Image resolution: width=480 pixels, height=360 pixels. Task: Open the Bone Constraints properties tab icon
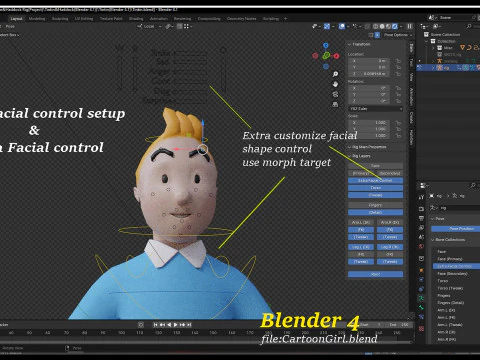[421, 317]
